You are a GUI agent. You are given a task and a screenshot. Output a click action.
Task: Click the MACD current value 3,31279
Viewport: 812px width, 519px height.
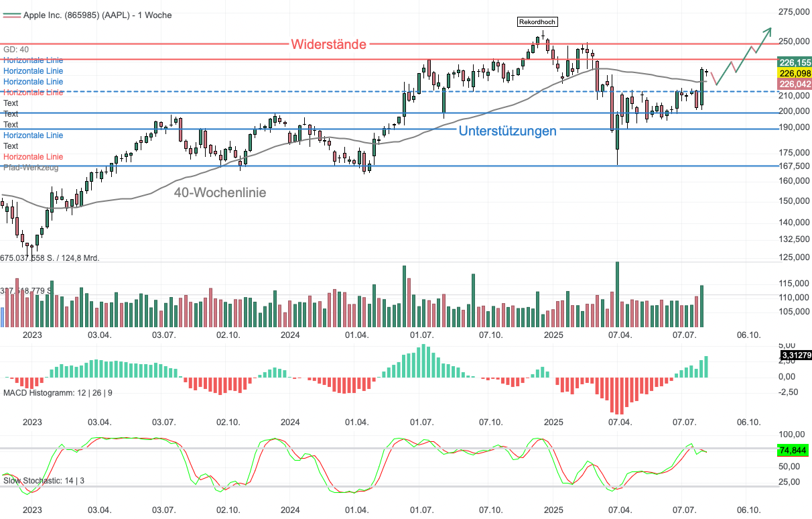pos(796,355)
